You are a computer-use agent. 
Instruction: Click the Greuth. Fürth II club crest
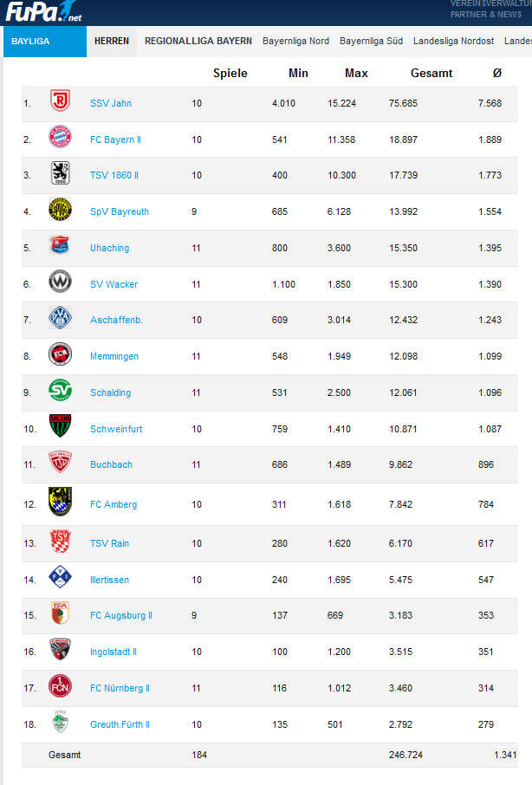60,722
